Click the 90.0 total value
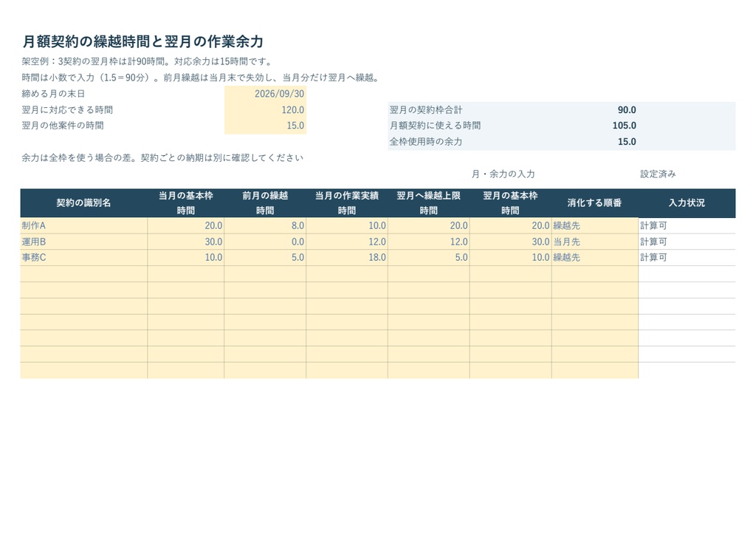 click(x=627, y=110)
